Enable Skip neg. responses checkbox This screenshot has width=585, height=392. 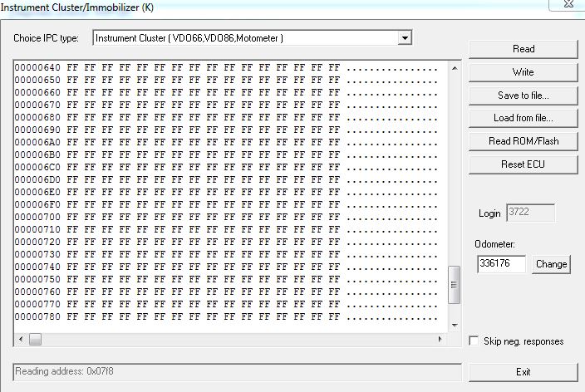click(x=474, y=341)
